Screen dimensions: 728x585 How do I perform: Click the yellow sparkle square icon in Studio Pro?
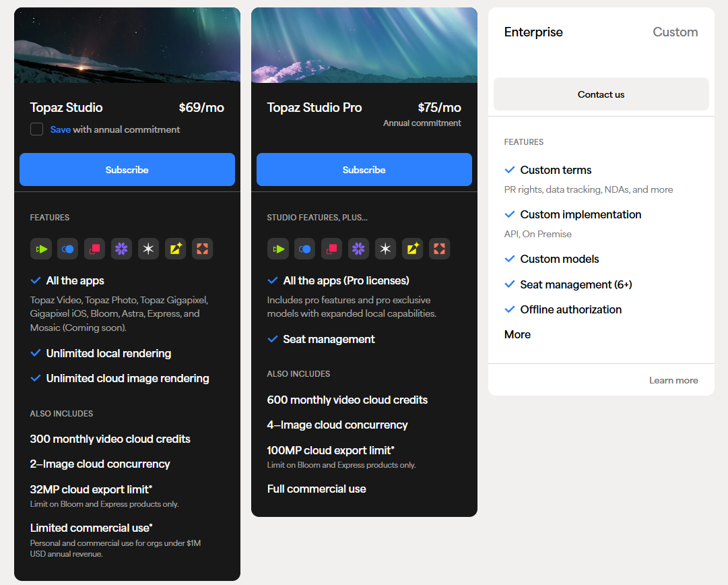point(413,249)
